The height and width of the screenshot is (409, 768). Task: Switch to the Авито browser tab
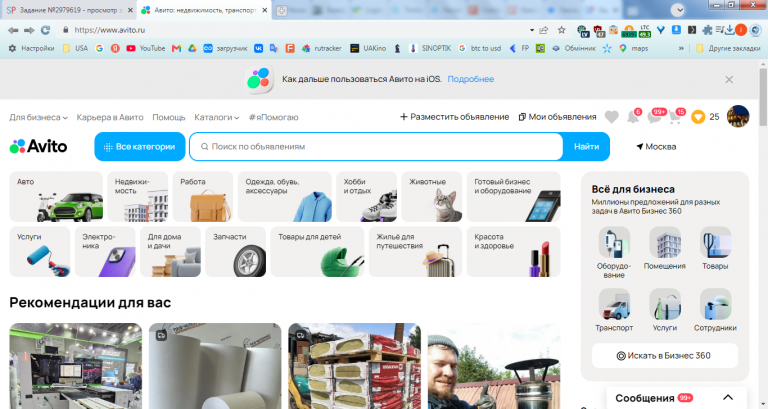point(204,10)
